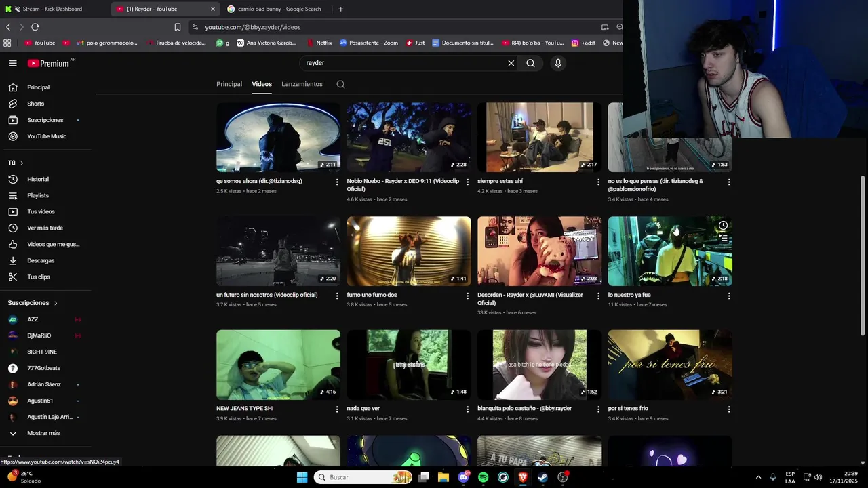Search within the channel with magnifier icon
This screenshot has width=868, height=488.
(x=341, y=84)
